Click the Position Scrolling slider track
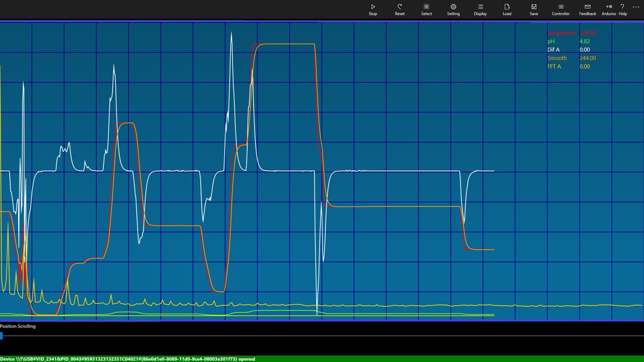The height and width of the screenshot is (362, 644). 322,336
